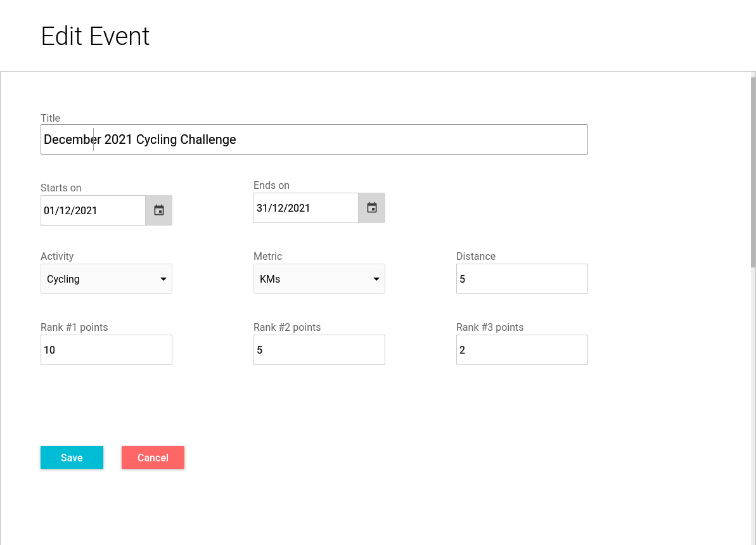This screenshot has width=756, height=545.
Task: Click the Rank #1 points label
Action: pos(74,327)
